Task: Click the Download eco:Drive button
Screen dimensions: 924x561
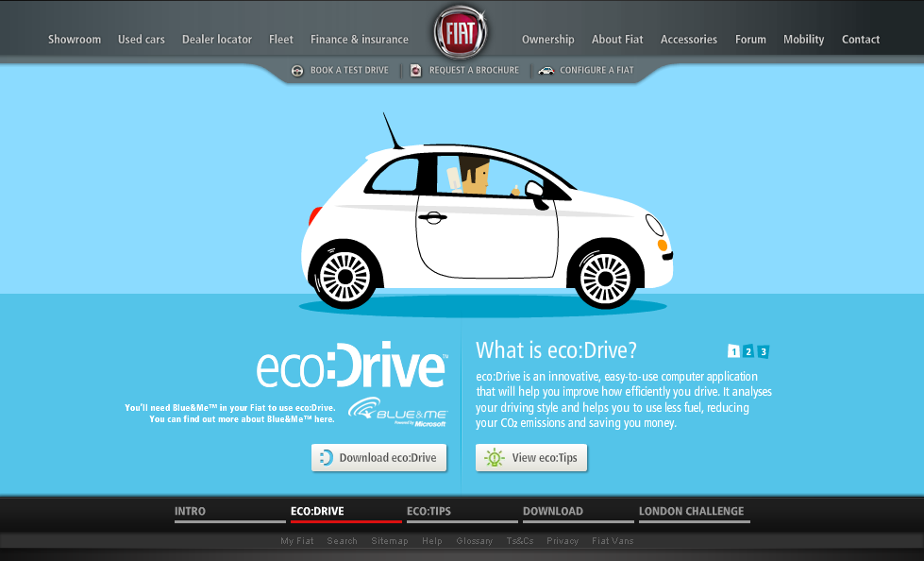Action: (378, 458)
